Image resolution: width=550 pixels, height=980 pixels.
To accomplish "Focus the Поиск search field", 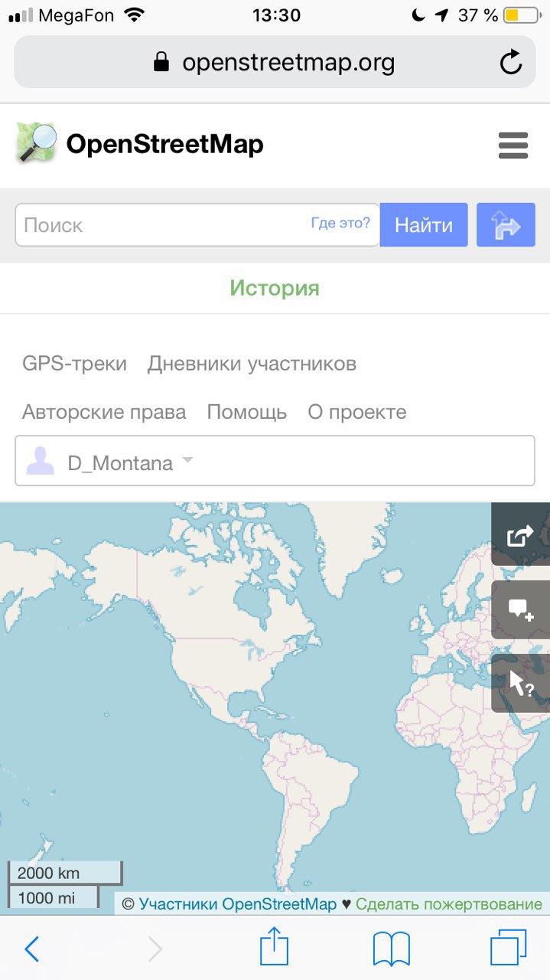I will [x=197, y=225].
